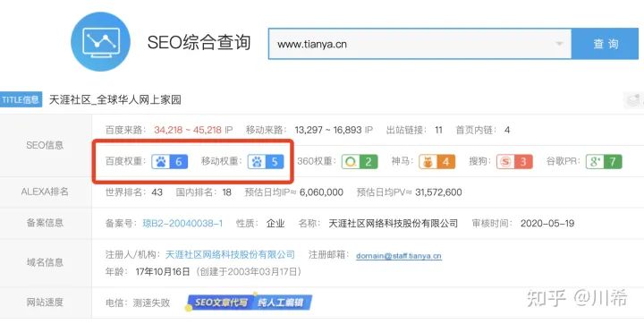Click the 网站速度 row header
The image size is (644, 324).
point(46,303)
